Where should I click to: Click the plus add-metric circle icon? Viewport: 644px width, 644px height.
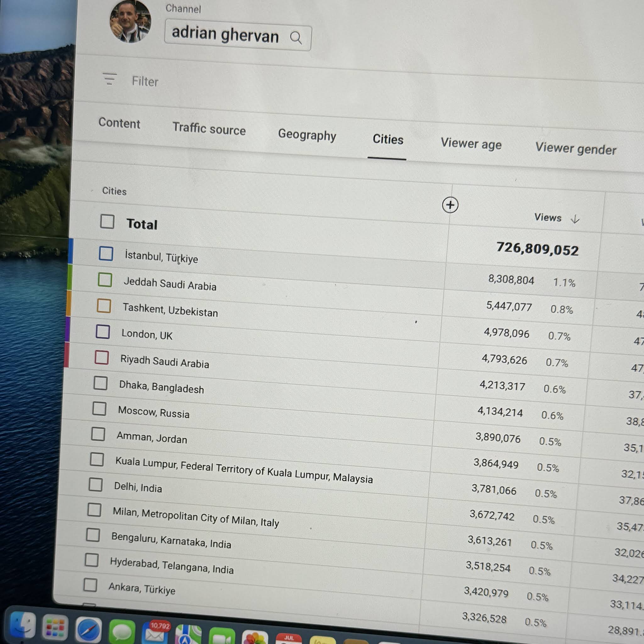point(450,205)
